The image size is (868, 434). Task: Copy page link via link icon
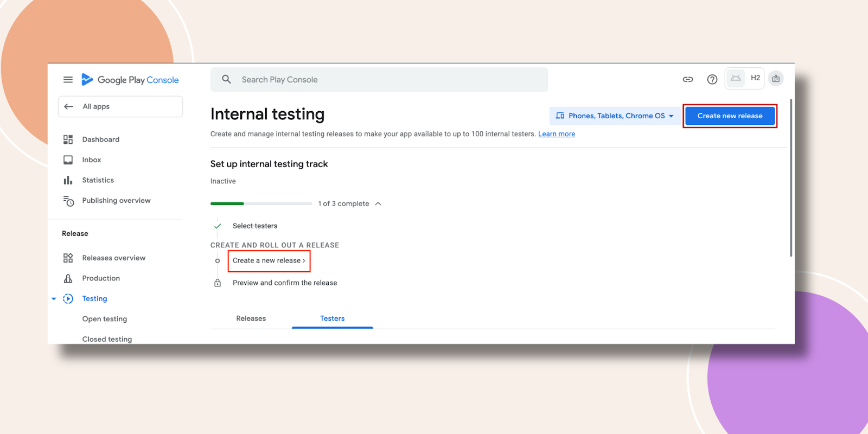(688, 79)
